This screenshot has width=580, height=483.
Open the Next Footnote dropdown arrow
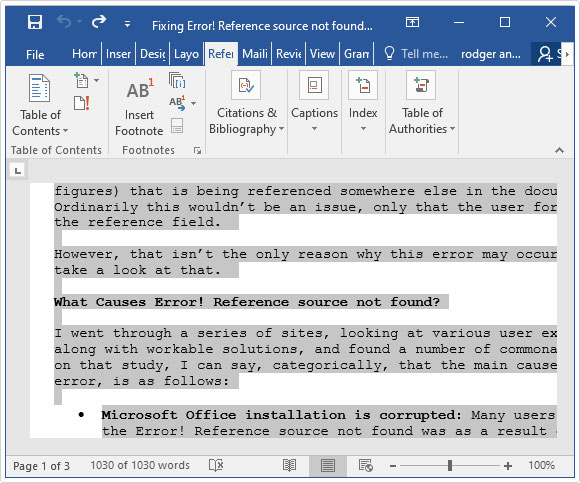pos(193,104)
